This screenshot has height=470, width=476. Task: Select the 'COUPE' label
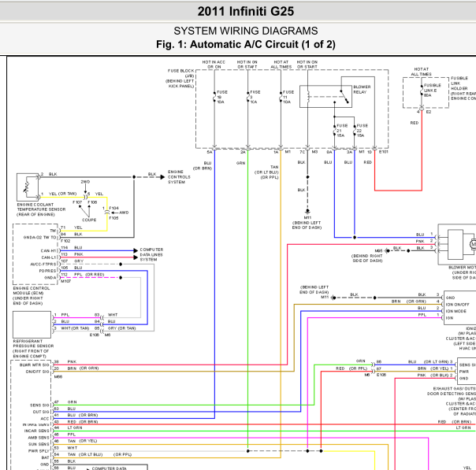89,220
